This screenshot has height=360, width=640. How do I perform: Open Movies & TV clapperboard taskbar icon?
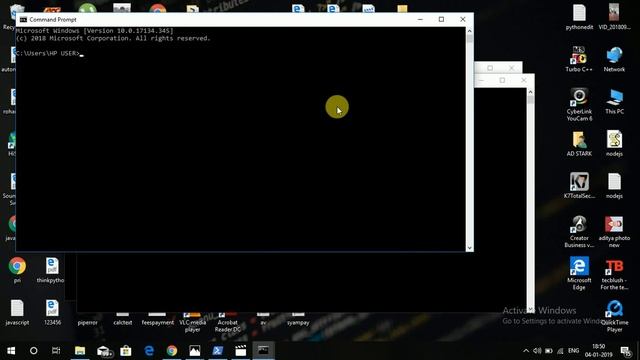pos(241,351)
